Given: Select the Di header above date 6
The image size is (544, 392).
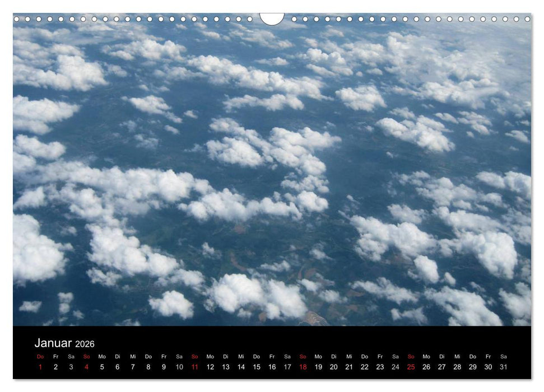Looking at the screenshot, I should (x=116, y=357).
